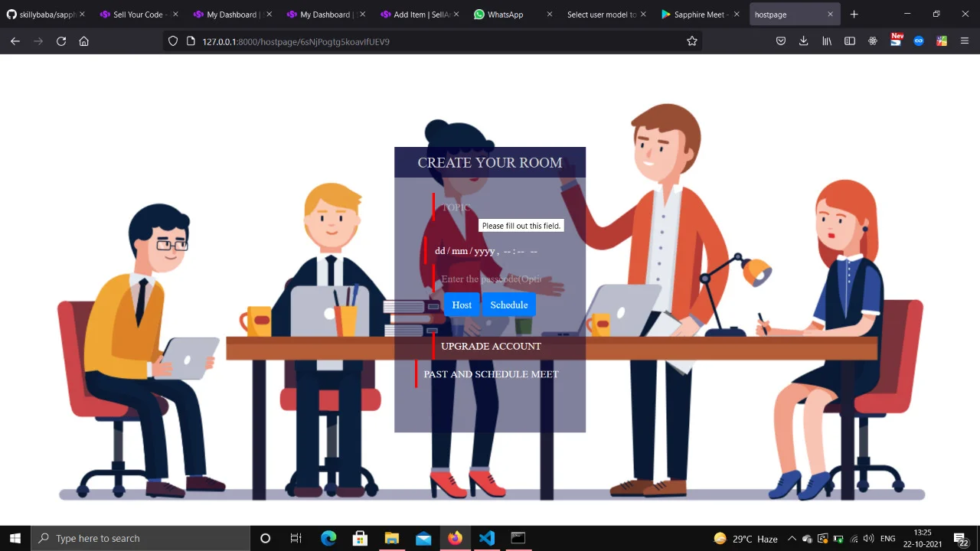Click the date and time picker field
The width and height of the screenshot is (980, 551).
point(491,251)
